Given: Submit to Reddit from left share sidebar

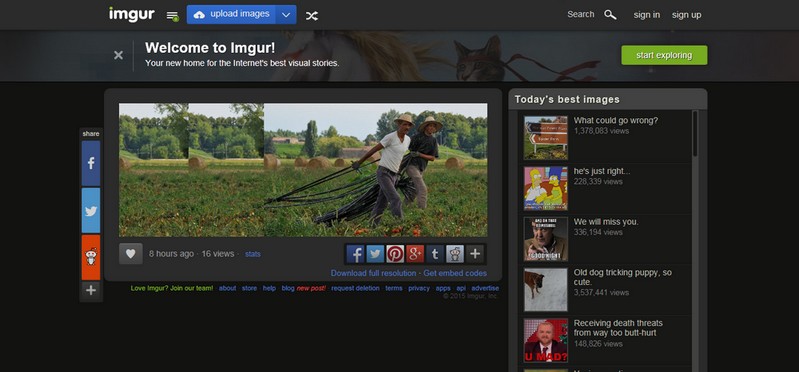Looking at the screenshot, I should tap(91, 257).
